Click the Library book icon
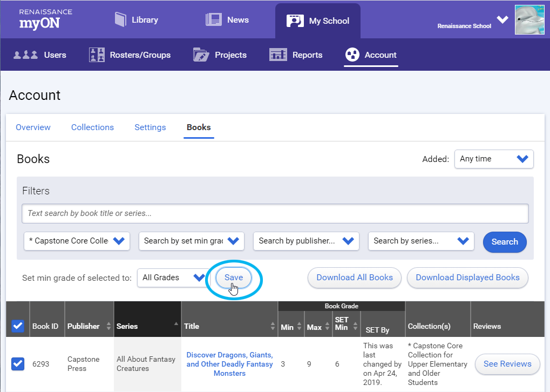The width and height of the screenshot is (550, 392). pos(121,19)
